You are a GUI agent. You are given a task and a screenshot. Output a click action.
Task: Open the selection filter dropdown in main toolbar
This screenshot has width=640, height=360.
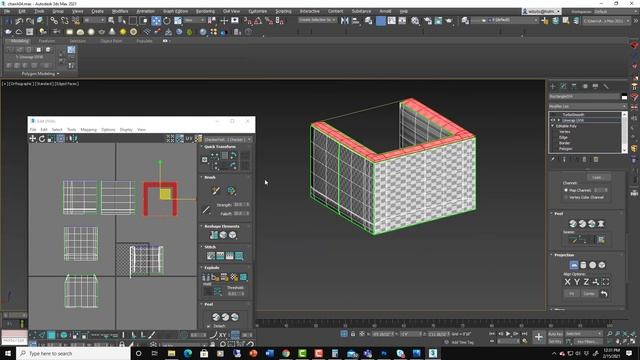tap(94, 20)
